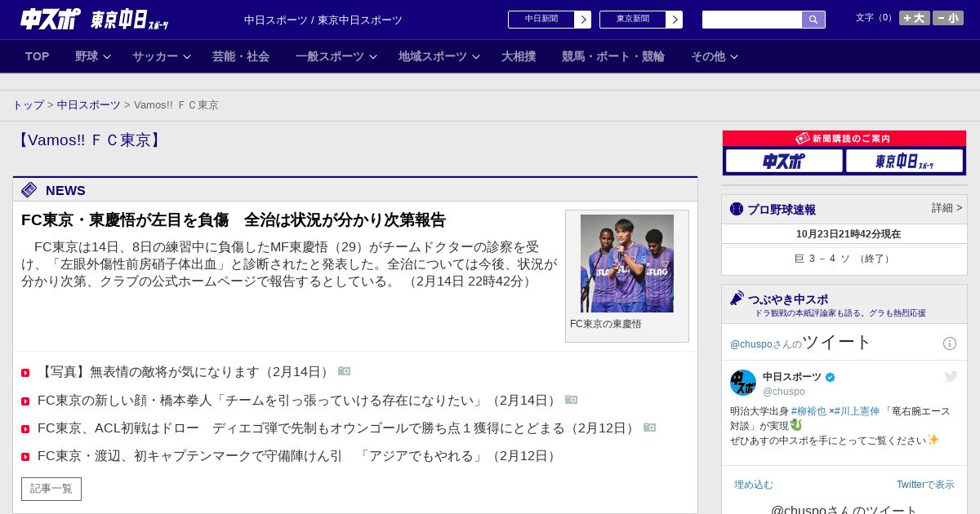The width and height of the screenshot is (980, 514).
Task: Click the 中日スポーツ account name in tweet
Action: pos(792,377)
